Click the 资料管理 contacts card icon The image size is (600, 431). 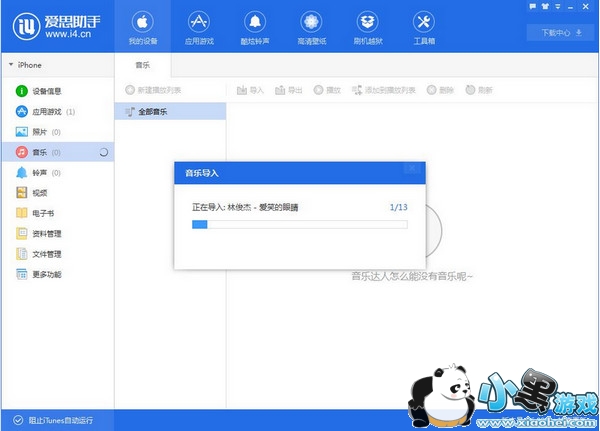click(21, 233)
